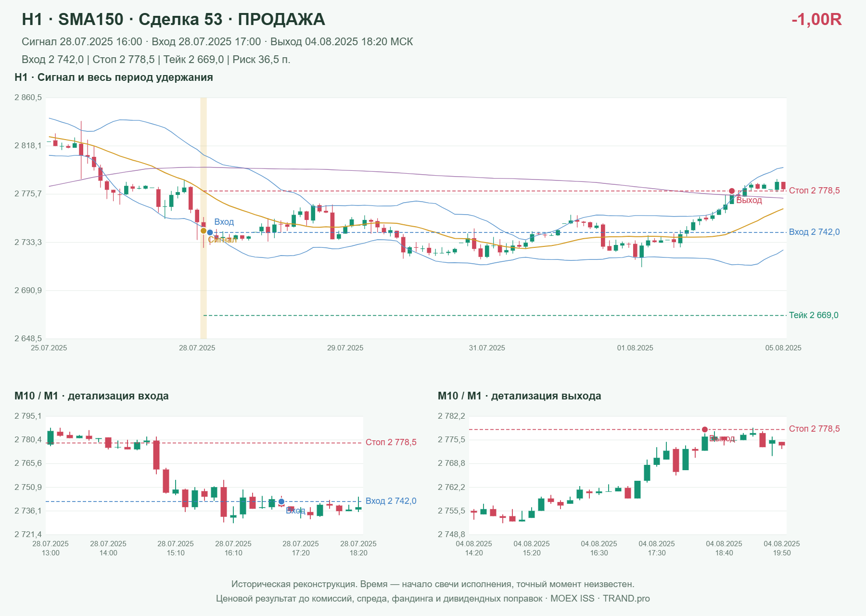The image size is (866, 616).
Task: Click the H1 price axis label 2 775,7
Action: (28, 194)
